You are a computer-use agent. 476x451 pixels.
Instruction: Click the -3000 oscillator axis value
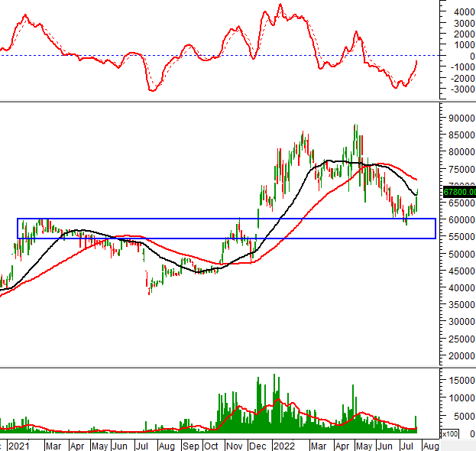(463, 89)
